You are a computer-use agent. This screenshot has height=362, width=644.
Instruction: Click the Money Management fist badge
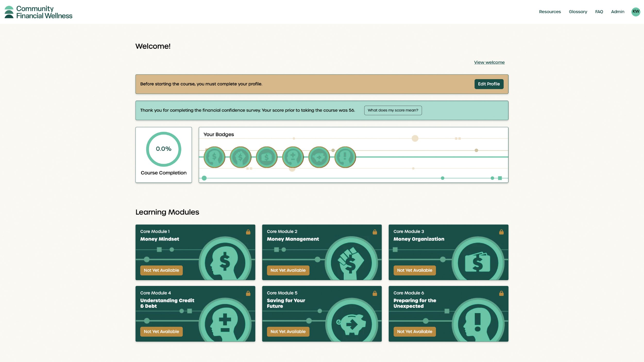[240, 157]
